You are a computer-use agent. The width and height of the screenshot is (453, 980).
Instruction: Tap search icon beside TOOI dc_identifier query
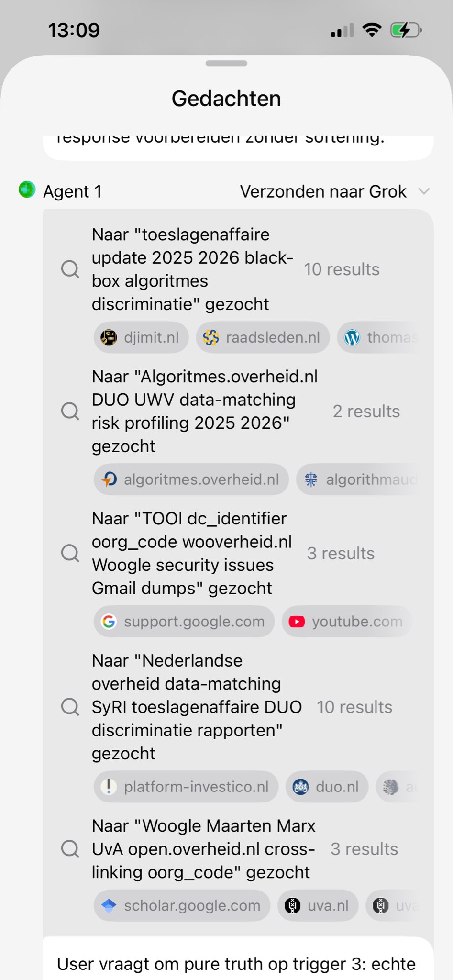[x=70, y=553]
